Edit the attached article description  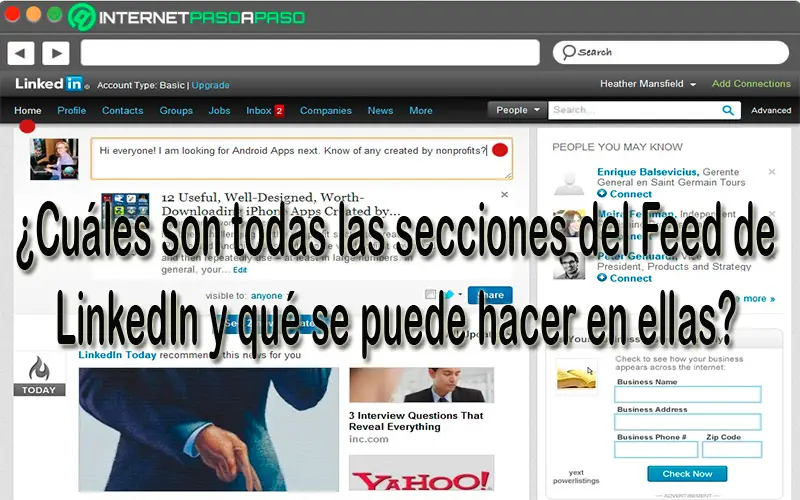pos(240,270)
